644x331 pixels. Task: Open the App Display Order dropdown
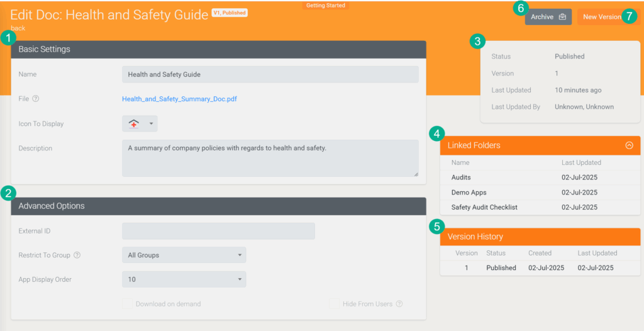(184, 279)
